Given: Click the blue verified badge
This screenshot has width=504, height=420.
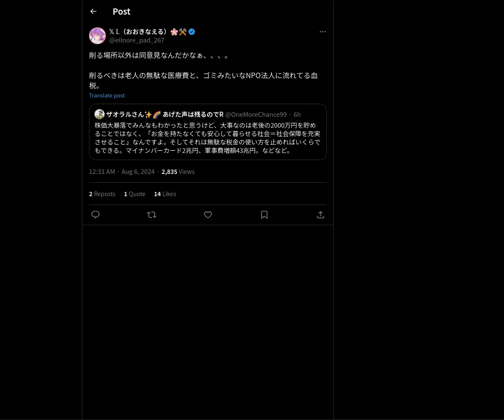Looking at the screenshot, I should [x=192, y=31].
